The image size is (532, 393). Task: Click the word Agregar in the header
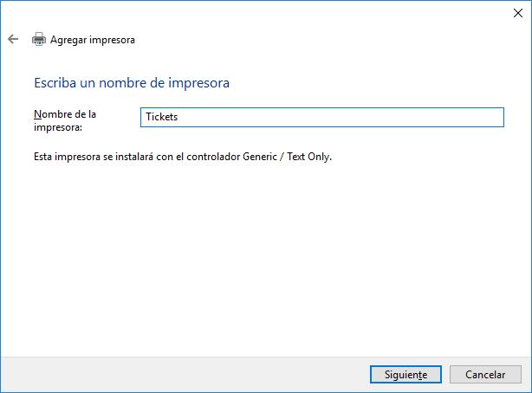68,39
